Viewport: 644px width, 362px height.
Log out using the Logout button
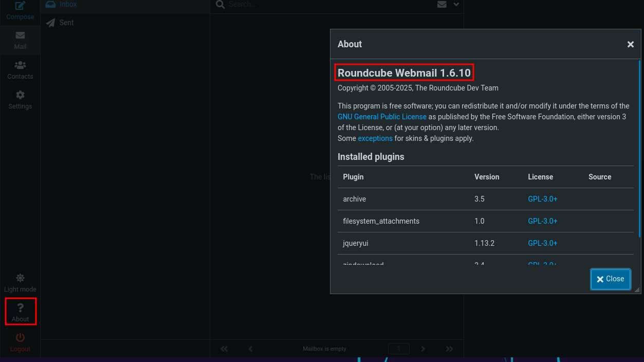click(x=20, y=342)
